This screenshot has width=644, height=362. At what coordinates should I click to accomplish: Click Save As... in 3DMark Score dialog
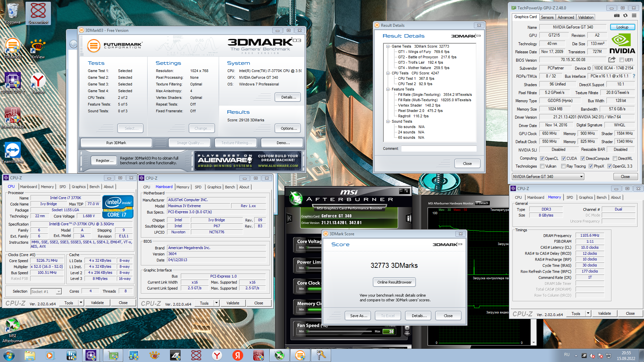(x=359, y=316)
